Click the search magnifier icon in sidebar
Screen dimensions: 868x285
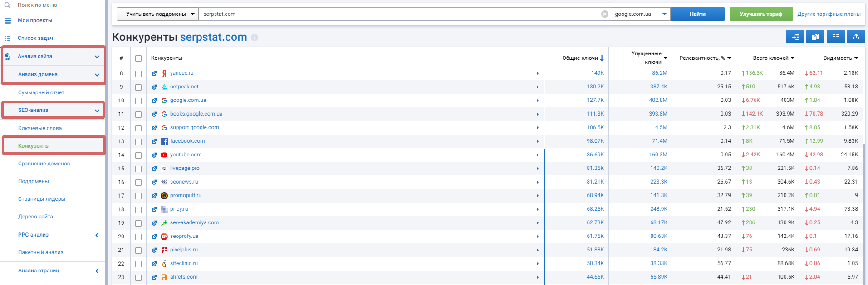click(7, 5)
